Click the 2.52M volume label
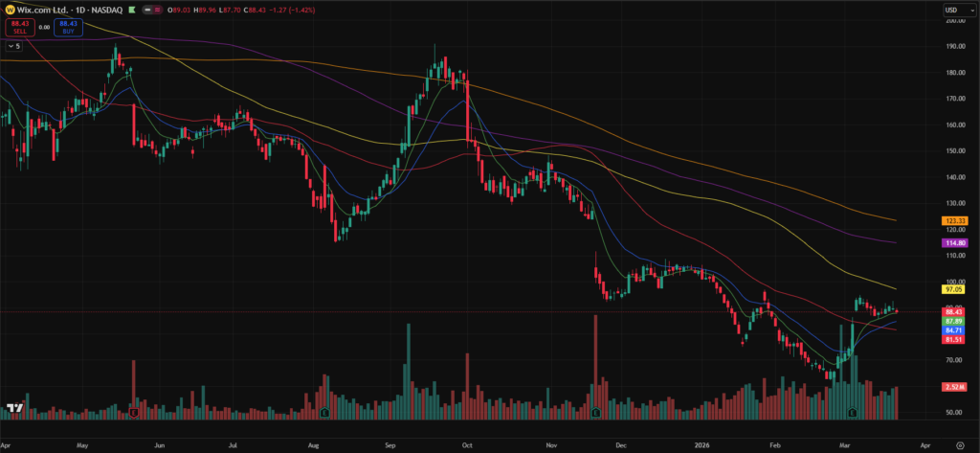 956,387
